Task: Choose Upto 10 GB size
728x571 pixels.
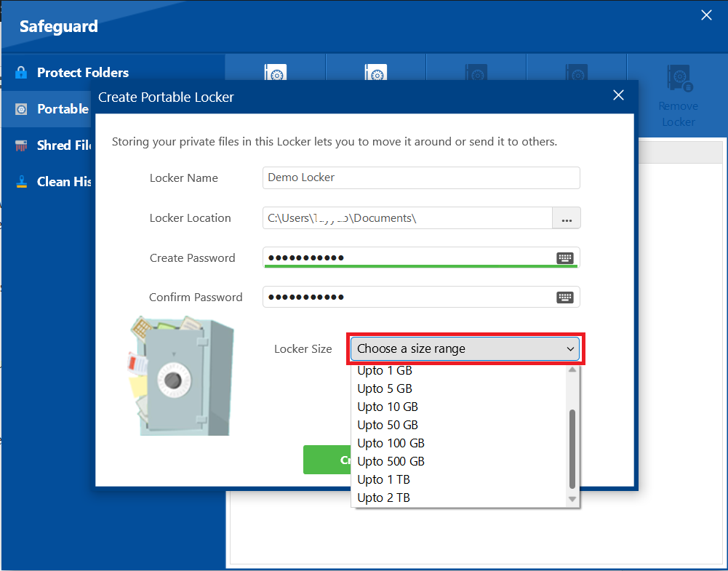Action: click(460, 407)
